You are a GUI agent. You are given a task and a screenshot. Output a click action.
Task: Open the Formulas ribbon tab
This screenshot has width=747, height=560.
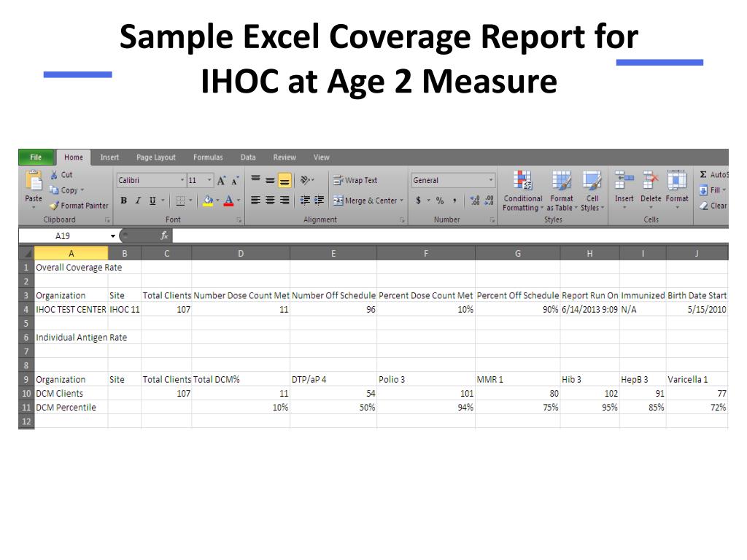pos(208,157)
